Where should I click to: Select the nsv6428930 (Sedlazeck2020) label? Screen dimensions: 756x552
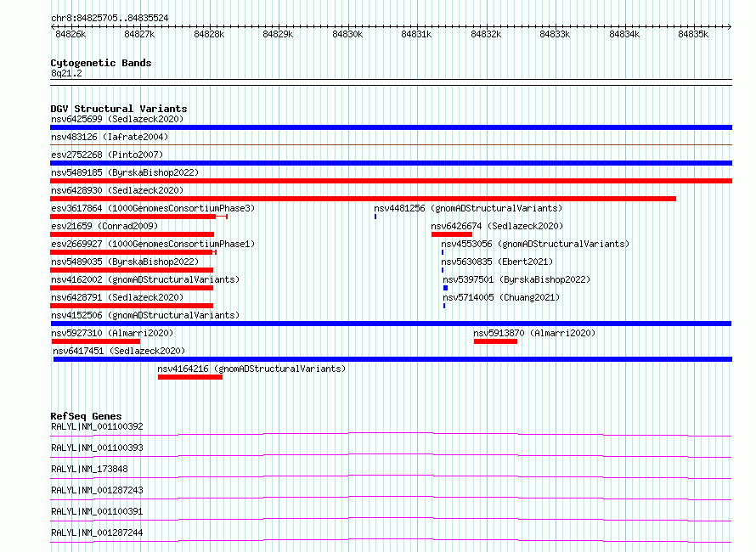tap(117, 190)
